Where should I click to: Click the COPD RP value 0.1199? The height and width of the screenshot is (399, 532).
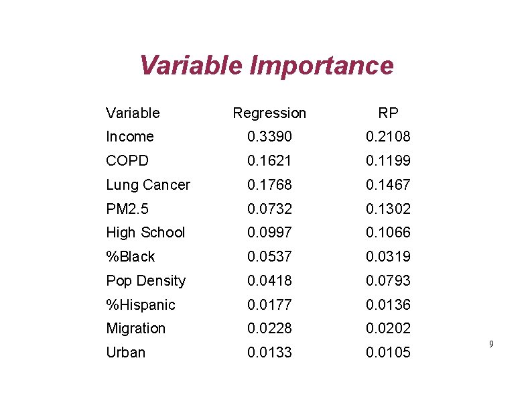[x=388, y=161]
